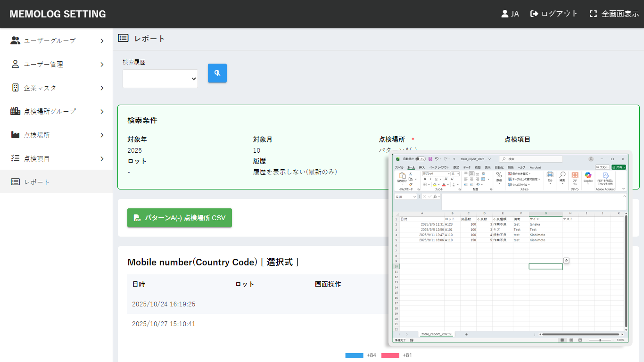Click the blue search magnifier button
The height and width of the screenshot is (362, 644).
point(217,73)
